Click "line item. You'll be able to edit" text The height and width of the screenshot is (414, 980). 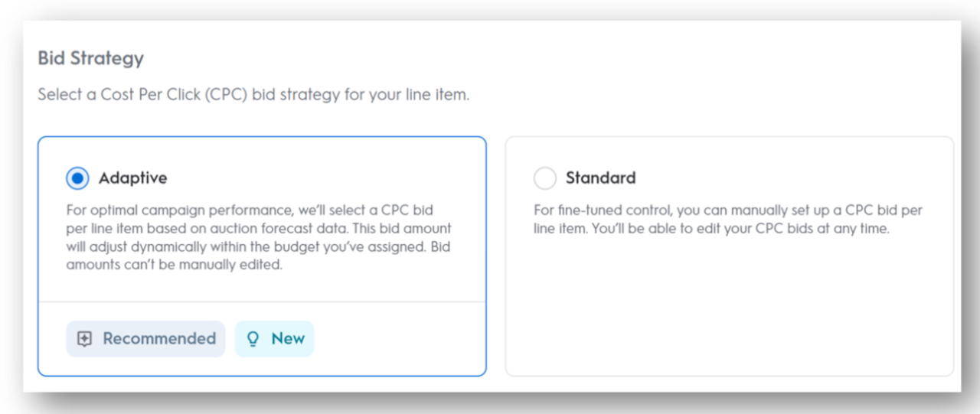pos(710,229)
